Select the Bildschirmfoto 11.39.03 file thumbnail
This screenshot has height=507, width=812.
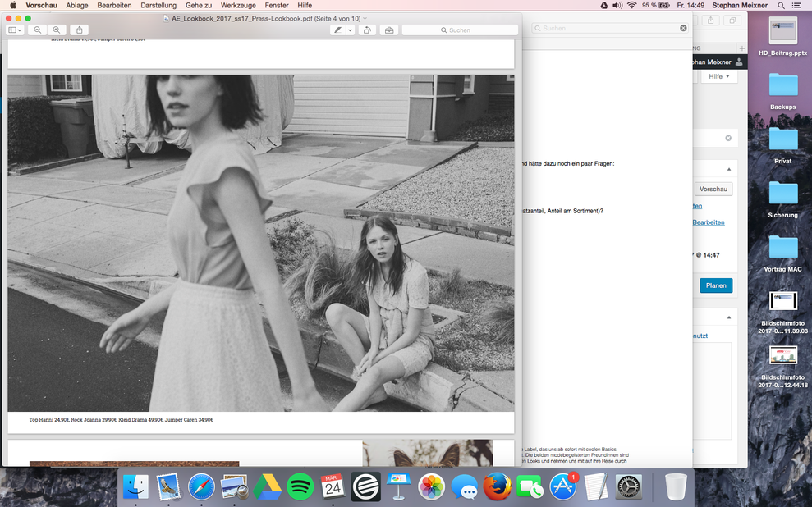[x=782, y=301]
